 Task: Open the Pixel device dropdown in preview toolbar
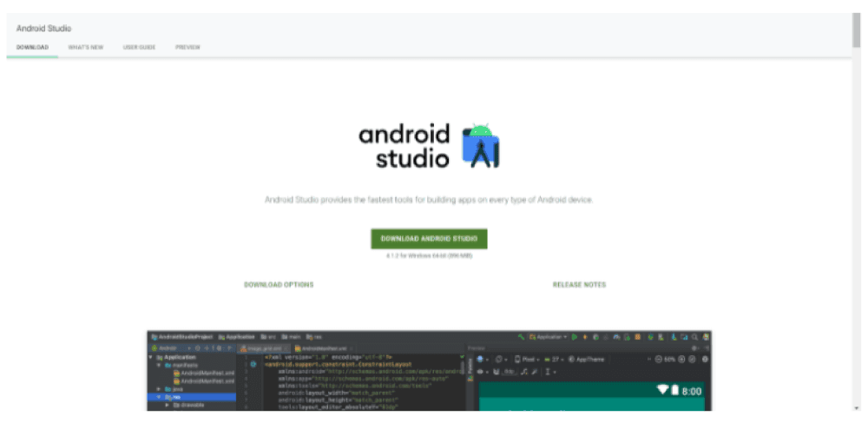click(527, 360)
